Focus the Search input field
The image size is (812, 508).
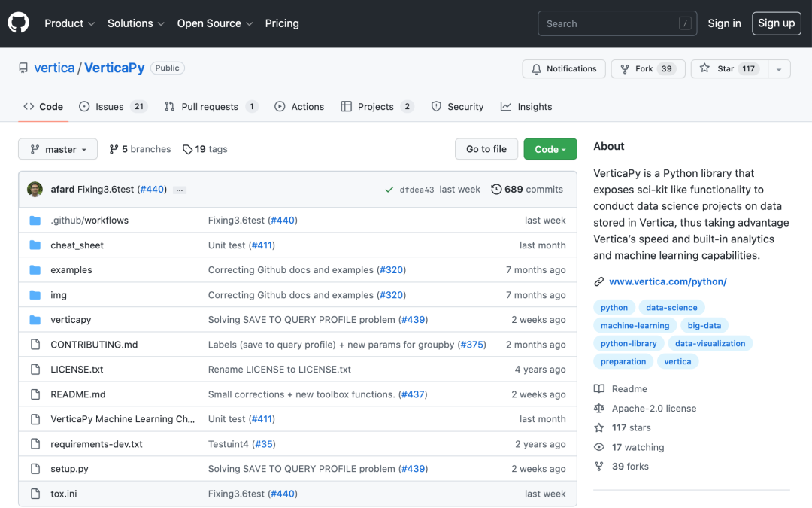(617, 23)
